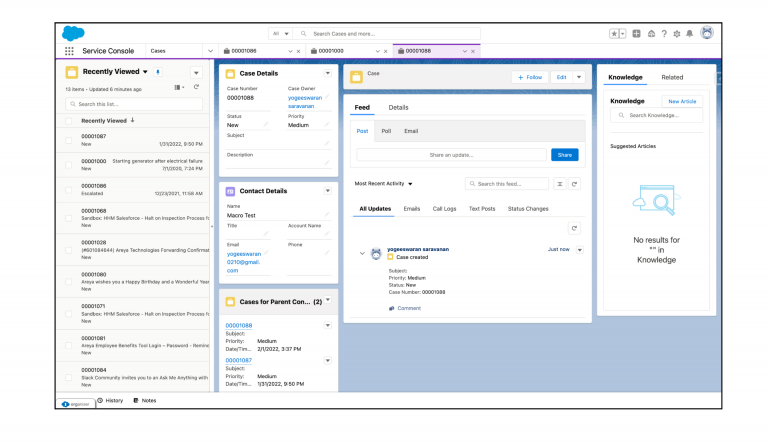Screen dimensions: 768x442
Task: Select checkbox for case 00001081
Action: (x=69, y=346)
